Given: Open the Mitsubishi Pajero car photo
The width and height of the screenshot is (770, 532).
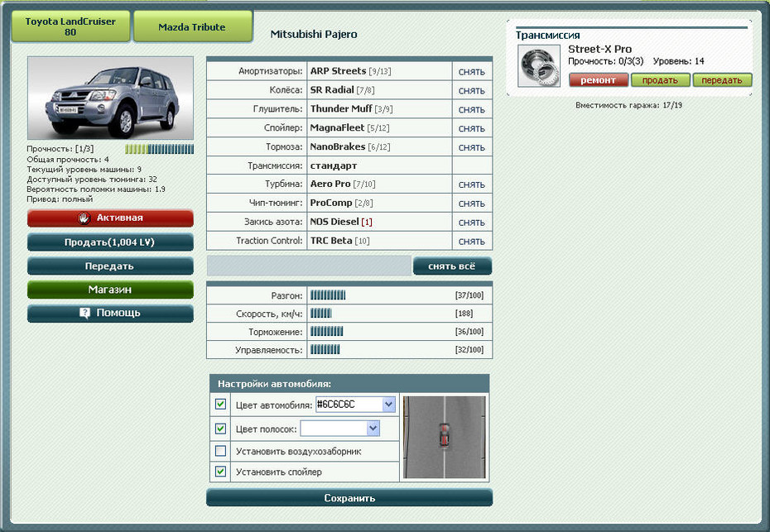Looking at the screenshot, I should [110, 98].
